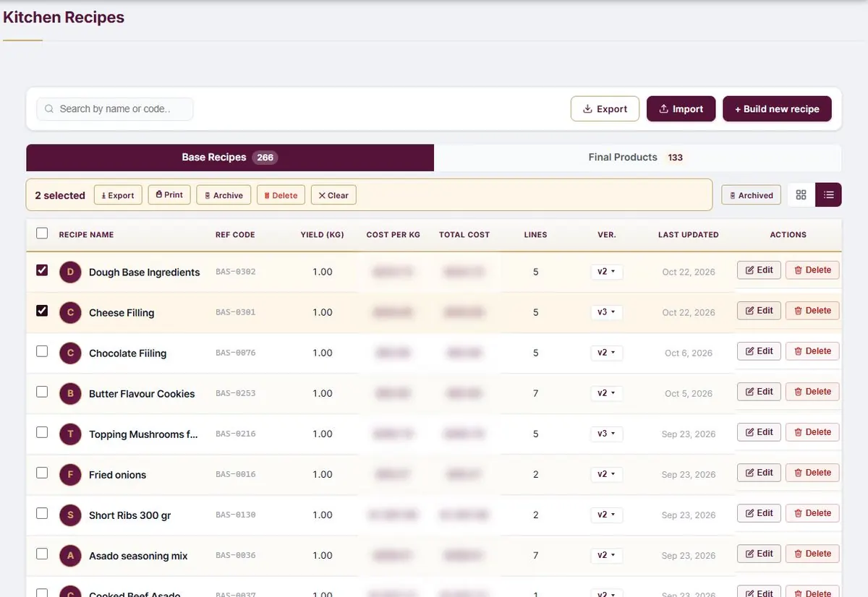Open version dropdown for Cheese Filling

[606, 312]
